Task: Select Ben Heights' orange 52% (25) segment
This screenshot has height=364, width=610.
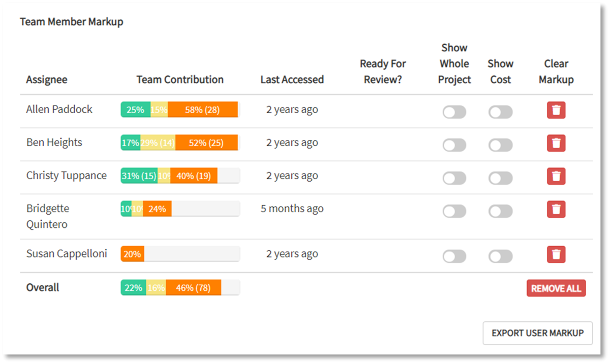Action: coord(206,143)
